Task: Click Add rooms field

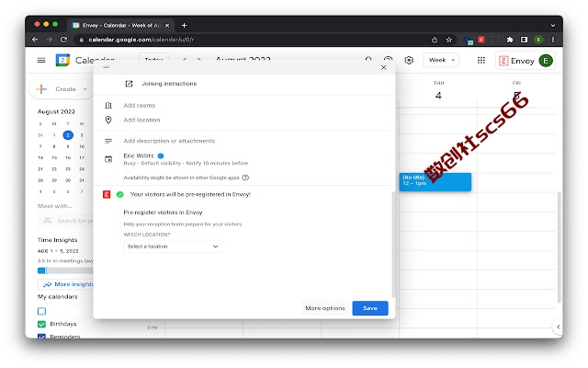Action: 139,106
